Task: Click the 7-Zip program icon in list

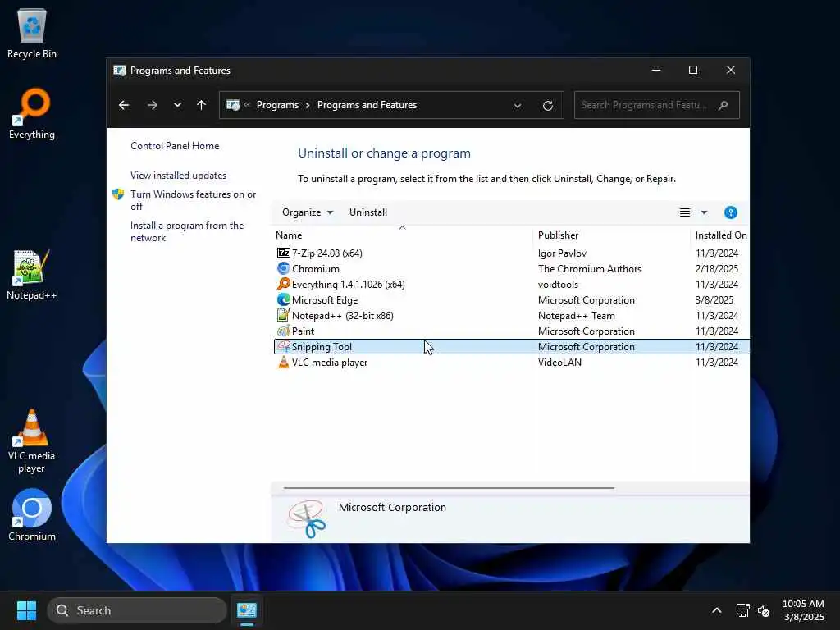Action: (x=283, y=253)
